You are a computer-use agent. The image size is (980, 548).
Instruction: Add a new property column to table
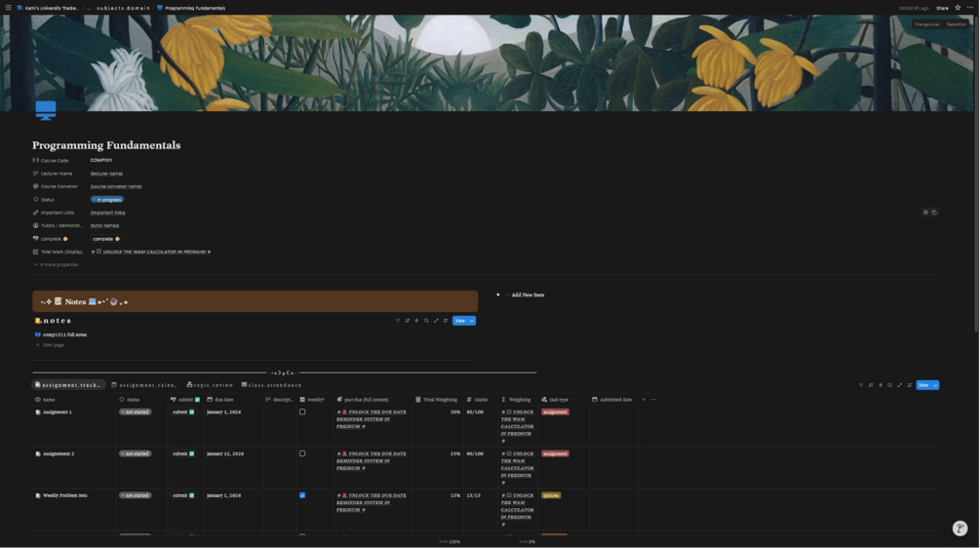pos(644,399)
